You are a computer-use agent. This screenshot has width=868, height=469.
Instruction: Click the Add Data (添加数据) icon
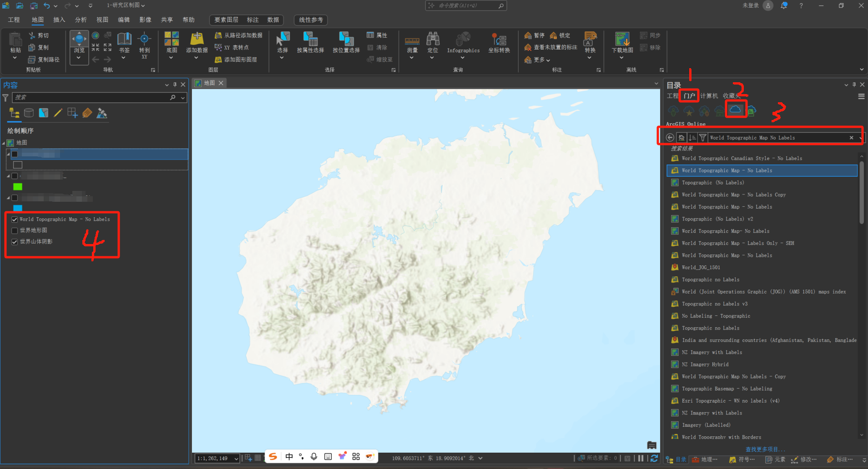[197, 39]
